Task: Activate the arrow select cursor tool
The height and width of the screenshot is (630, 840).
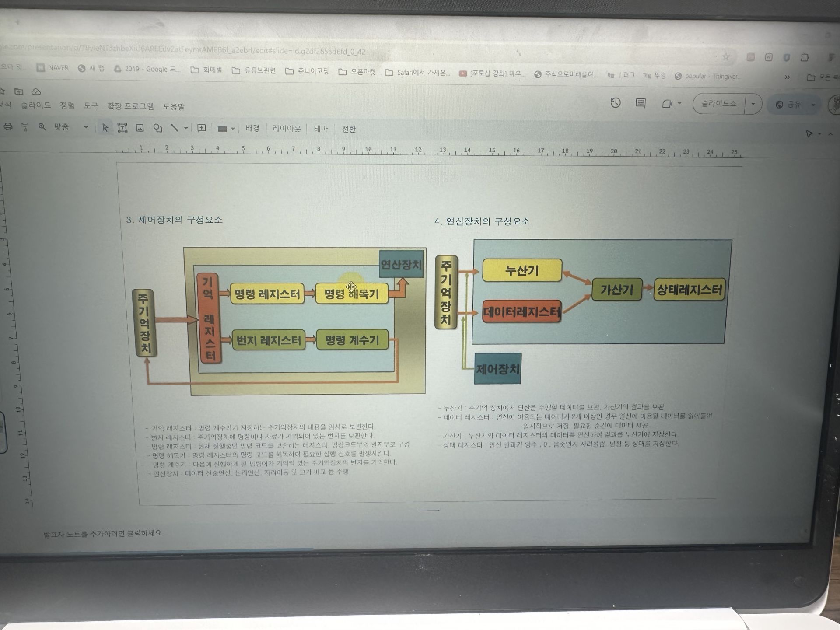Action: [x=105, y=128]
